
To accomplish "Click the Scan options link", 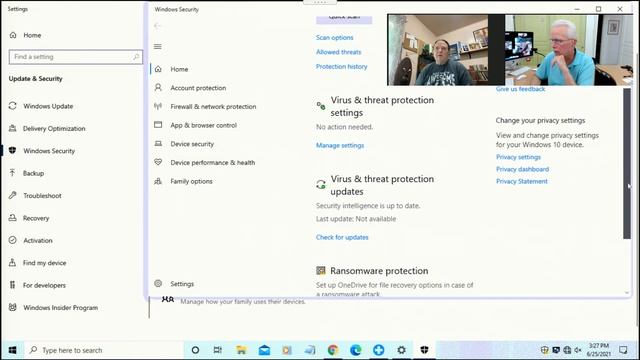I will [334, 38].
